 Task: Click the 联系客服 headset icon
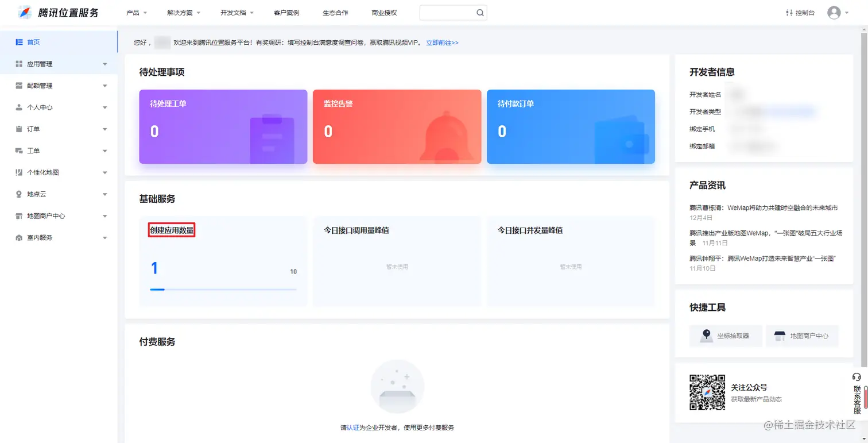pos(855,376)
